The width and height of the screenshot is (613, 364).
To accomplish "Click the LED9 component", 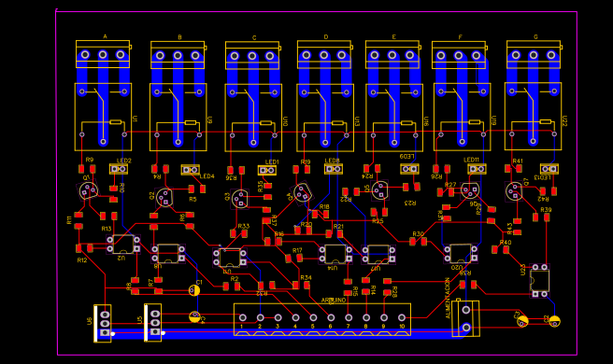I will click(409, 169).
